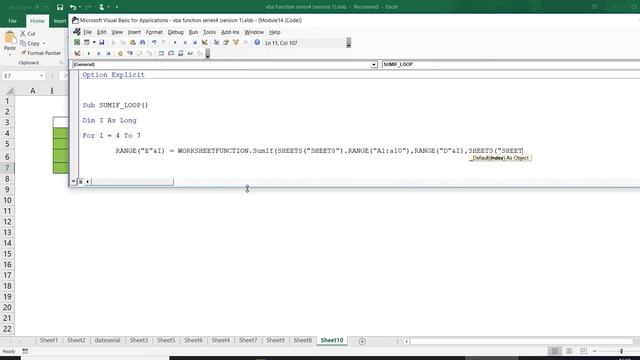Click Break icon in the Debug toolbar
Viewport: 640px width, 360px height.
tap(98, 53)
